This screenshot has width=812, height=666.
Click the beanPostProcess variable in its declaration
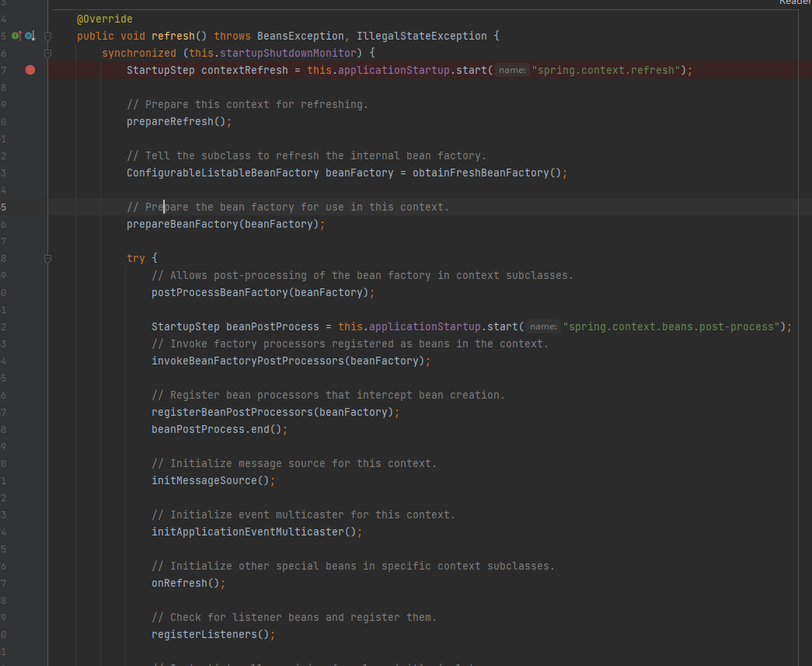273,327
